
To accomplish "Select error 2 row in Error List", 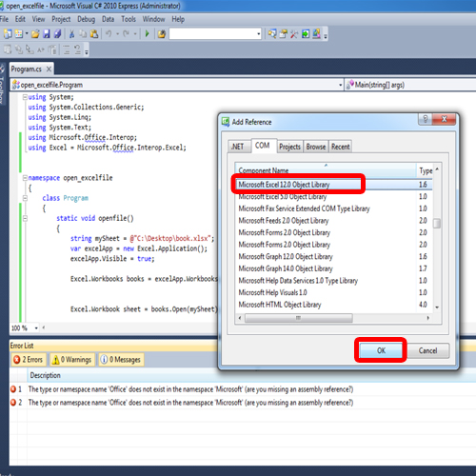I will (243, 403).
